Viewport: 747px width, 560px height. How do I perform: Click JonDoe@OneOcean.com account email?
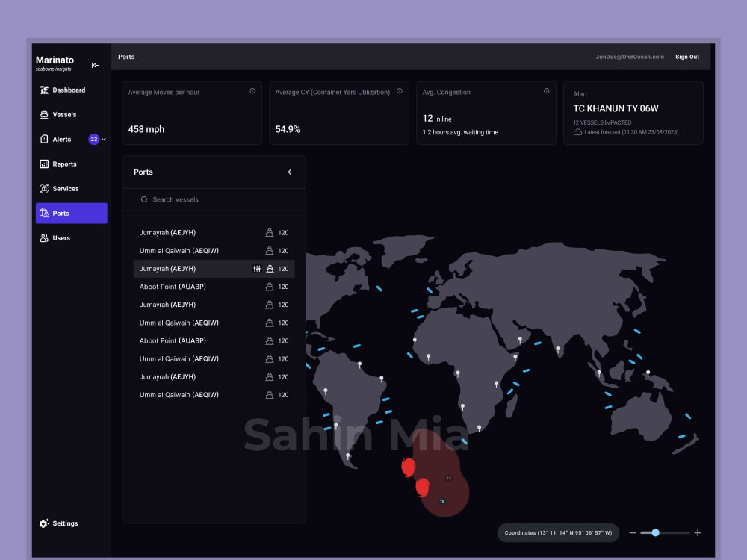point(630,57)
